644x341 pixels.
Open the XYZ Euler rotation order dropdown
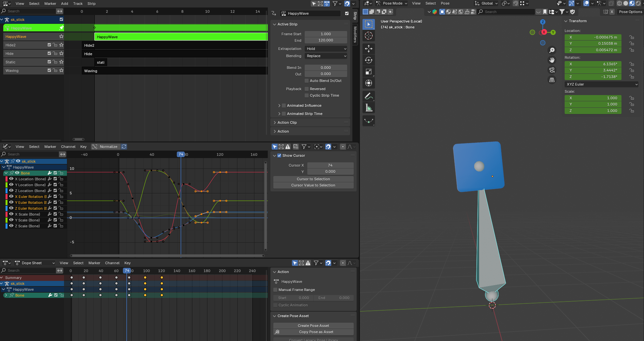(x=601, y=84)
